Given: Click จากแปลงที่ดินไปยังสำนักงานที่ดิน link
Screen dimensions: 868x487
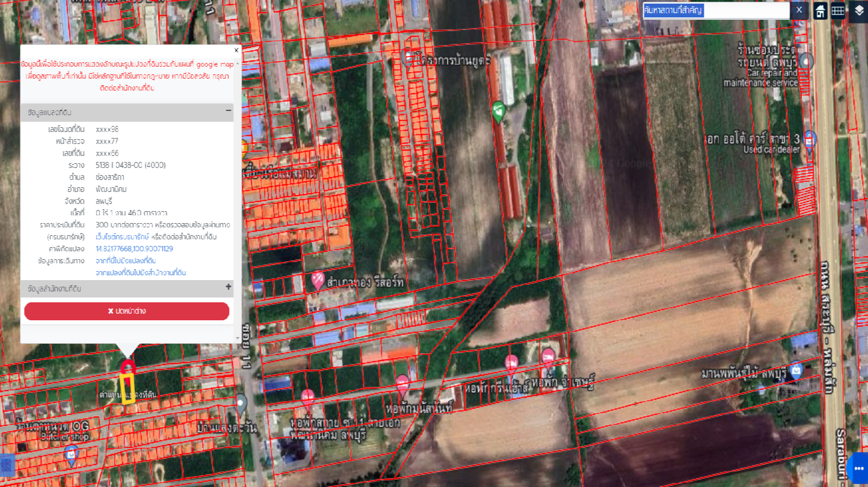Looking at the screenshot, I should (x=141, y=272).
